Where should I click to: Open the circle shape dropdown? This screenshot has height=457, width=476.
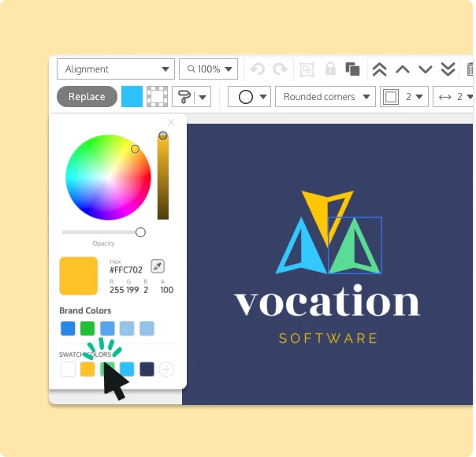coord(249,96)
